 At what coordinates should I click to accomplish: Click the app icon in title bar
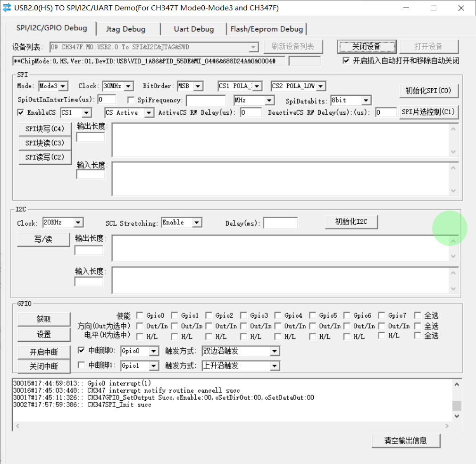pos(7,8)
